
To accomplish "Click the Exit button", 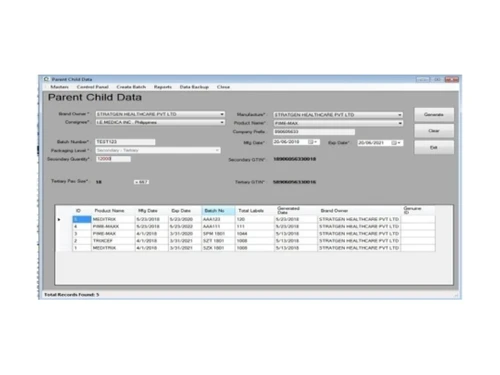I will [434, 147].
